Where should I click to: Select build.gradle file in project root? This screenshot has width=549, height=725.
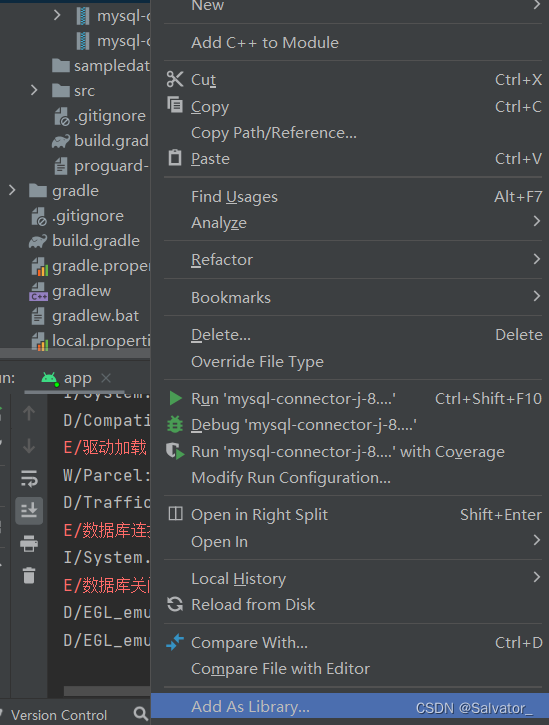click(96, 240)
